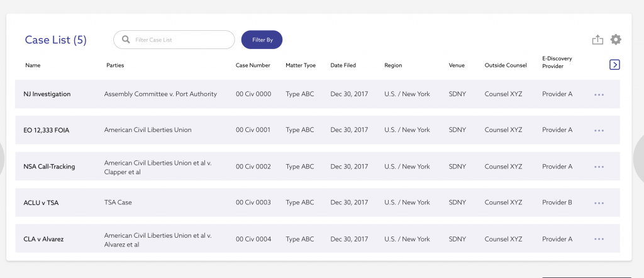Image resolution: width=644 pixels, height=278 pixels.
Task: Open the ACLU v TSA case
Action: [41, 203]
